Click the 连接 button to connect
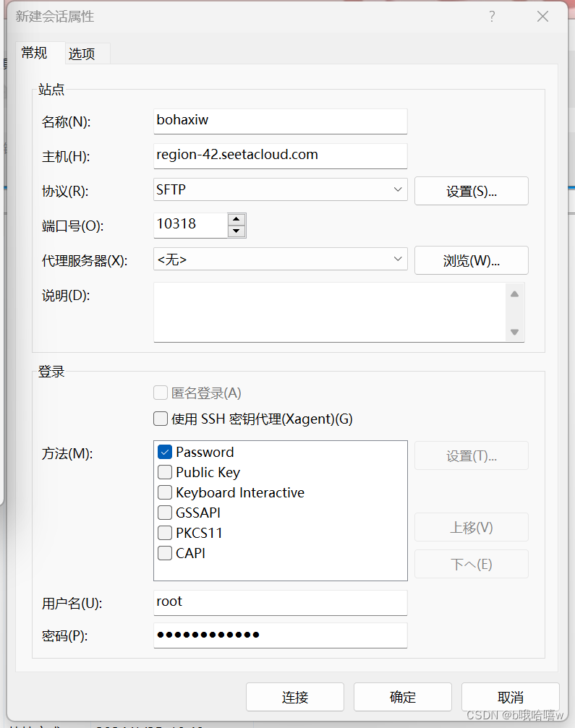 [x=294, y=696]
